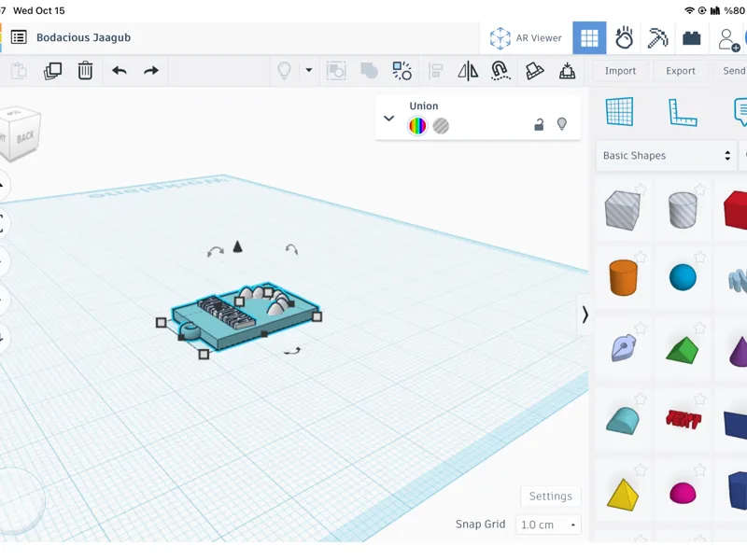Click the toolbar icon left of Import
The image size is (747, 560).
[x=567, y=71]
